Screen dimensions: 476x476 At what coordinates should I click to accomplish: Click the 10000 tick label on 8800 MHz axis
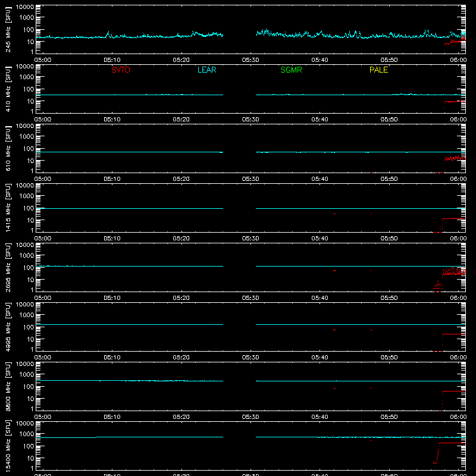pos(25,364)
